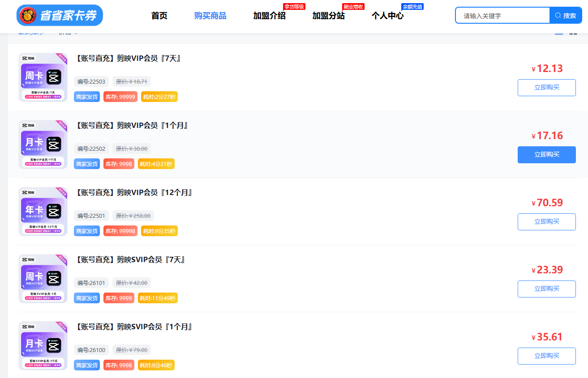The image size is (588, 378).
Task: Click 立即购买 for the ¥17.16 item
Action: (x=546, y=155)
